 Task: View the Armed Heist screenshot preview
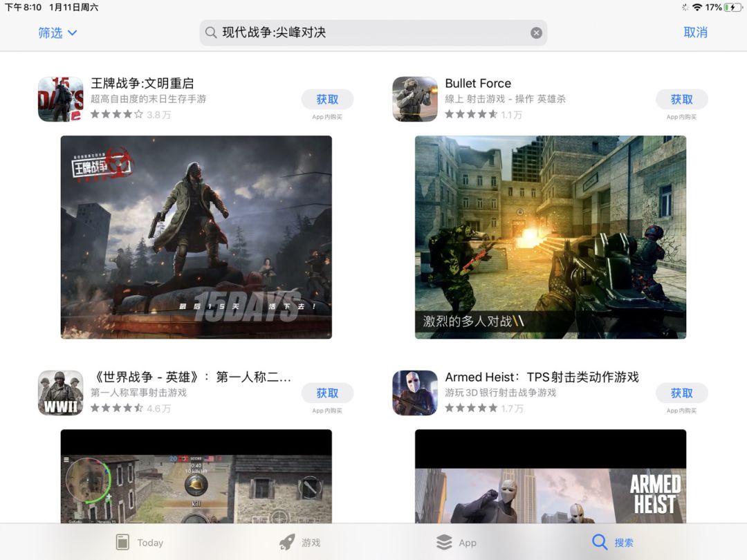tap(551, 476)
